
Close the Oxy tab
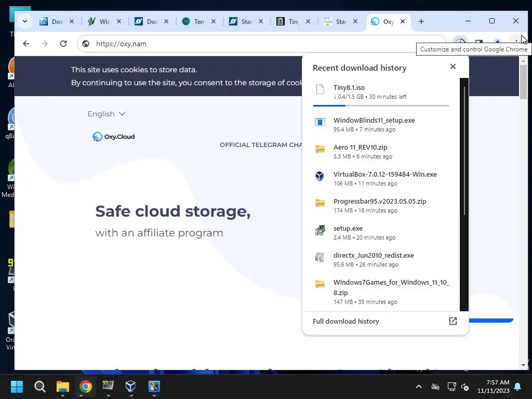[403, 21]
